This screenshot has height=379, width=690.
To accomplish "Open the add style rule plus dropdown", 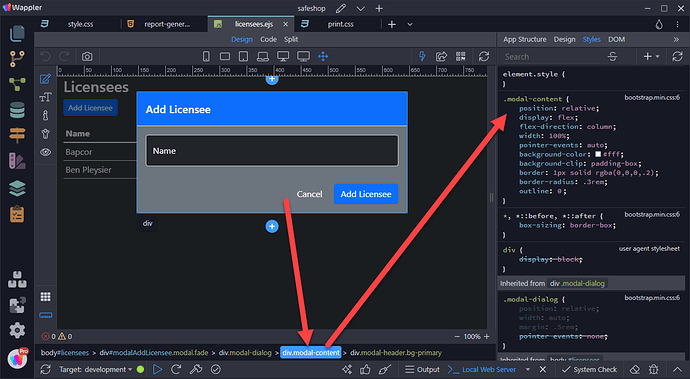I will coord(651,56).
